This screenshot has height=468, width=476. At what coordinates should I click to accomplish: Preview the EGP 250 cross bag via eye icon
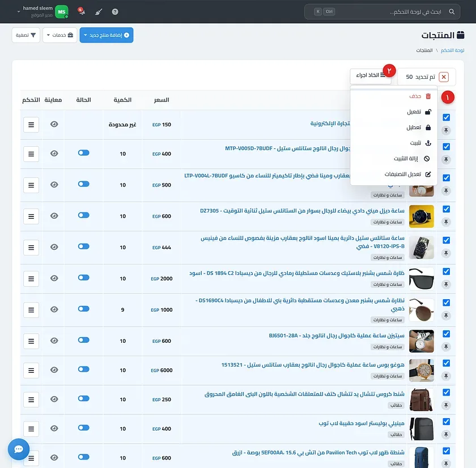coord(54,399)
